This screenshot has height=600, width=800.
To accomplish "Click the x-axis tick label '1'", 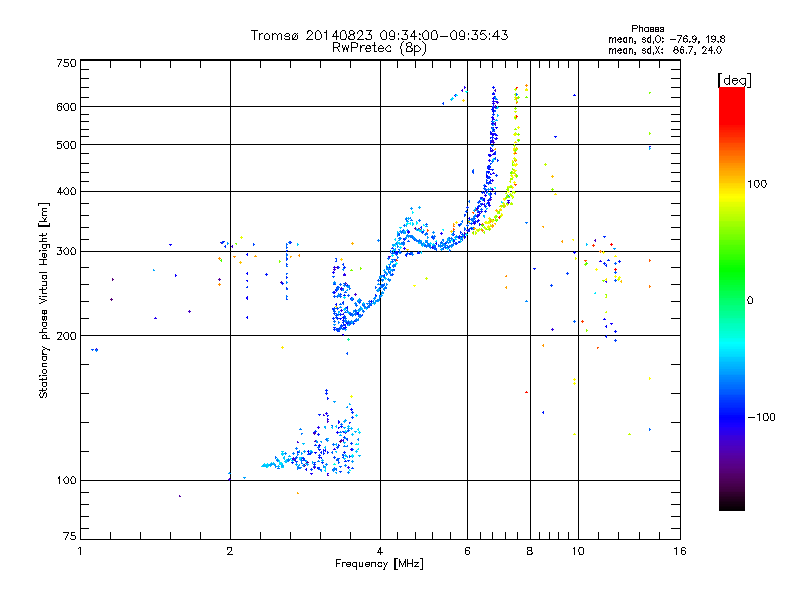I will (x=80, y=551).
